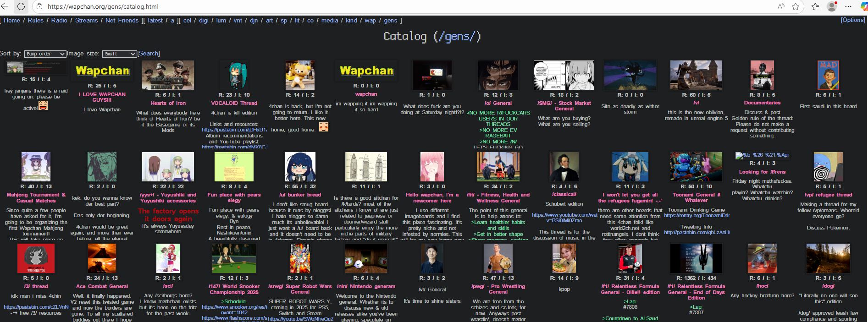View site information lock icon
The width and height of the screenshot is (868, 322).
39,6
